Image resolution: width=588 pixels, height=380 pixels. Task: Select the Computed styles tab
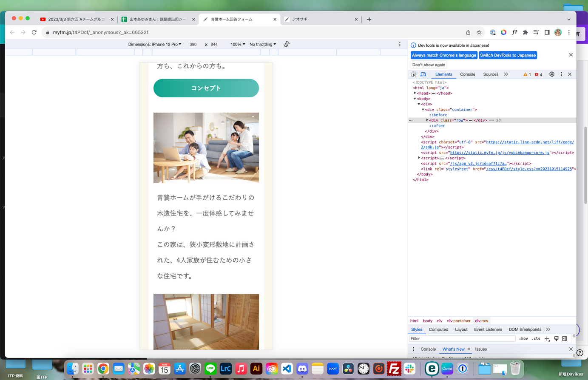pos(438,329)
